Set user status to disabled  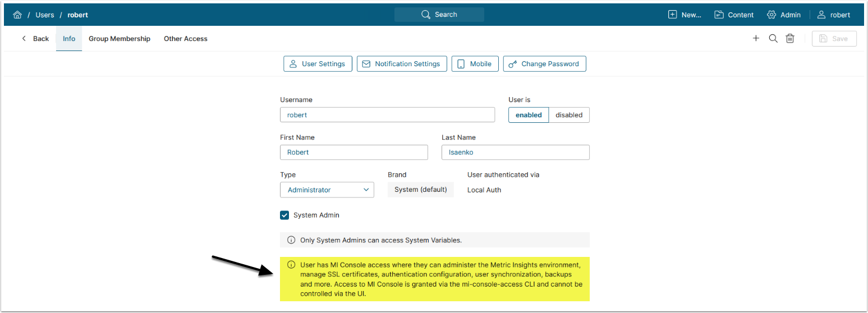pos(569,115)
